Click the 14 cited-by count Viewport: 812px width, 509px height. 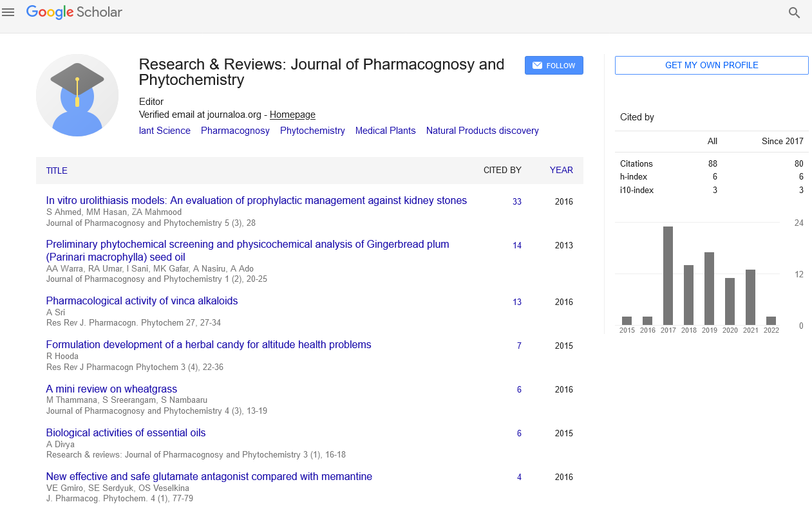[517, 246]
